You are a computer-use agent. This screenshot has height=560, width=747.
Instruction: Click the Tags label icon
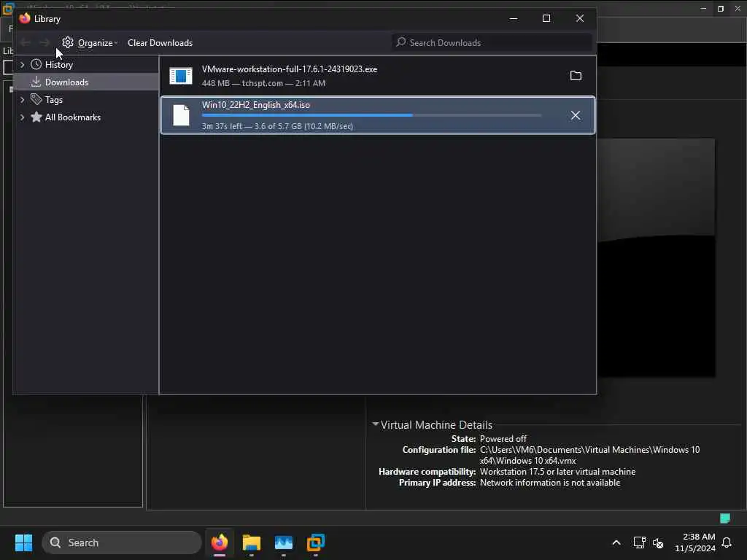tap(36, 99)
